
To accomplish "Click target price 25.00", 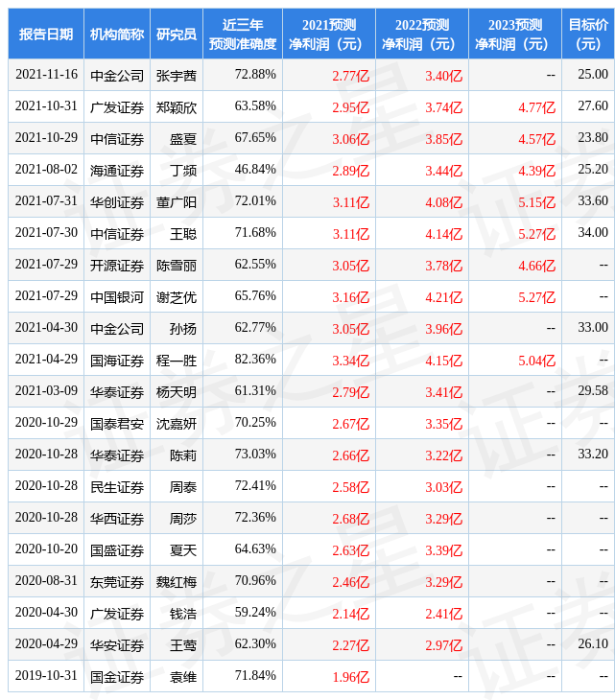I will tap(593, 74).
